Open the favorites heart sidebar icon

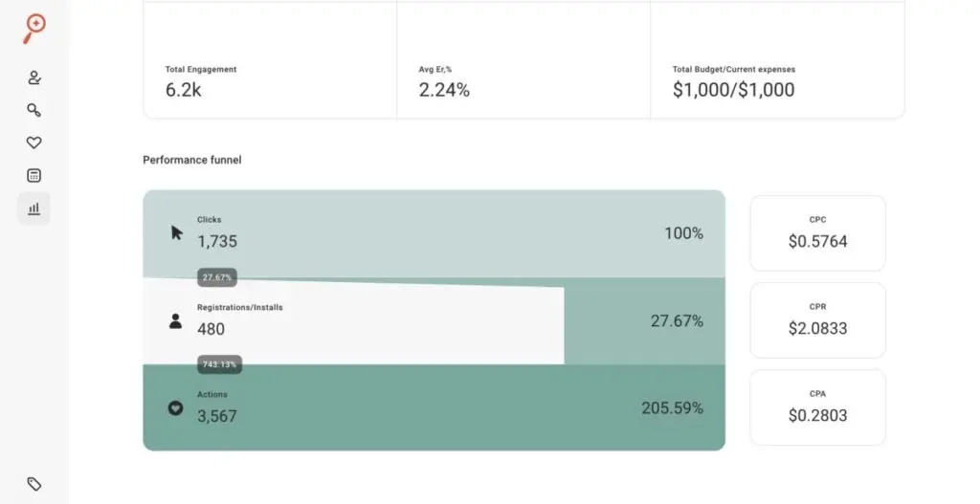coord(34,143)
